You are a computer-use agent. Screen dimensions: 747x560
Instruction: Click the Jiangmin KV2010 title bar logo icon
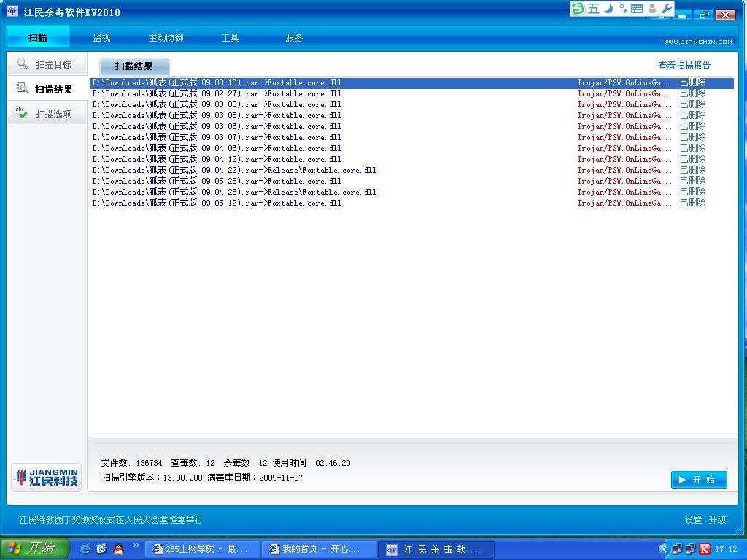click(12, 11)
